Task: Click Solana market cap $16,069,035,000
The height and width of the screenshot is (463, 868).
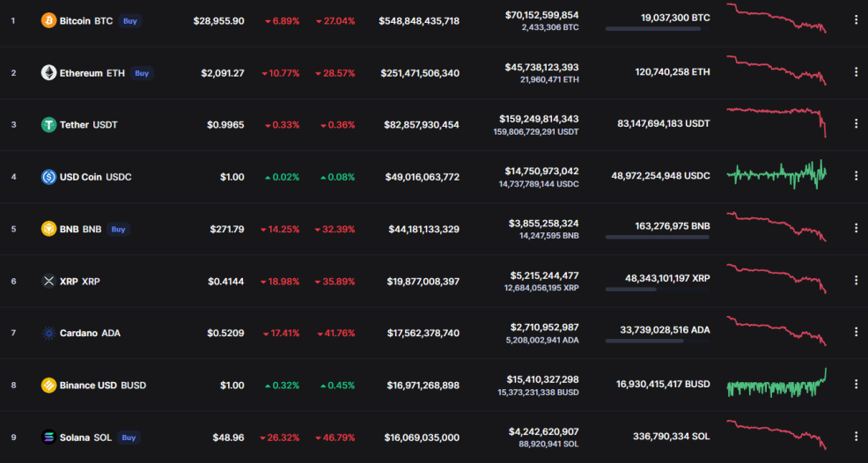Action: pyautogui.click(x=422, y=437)
